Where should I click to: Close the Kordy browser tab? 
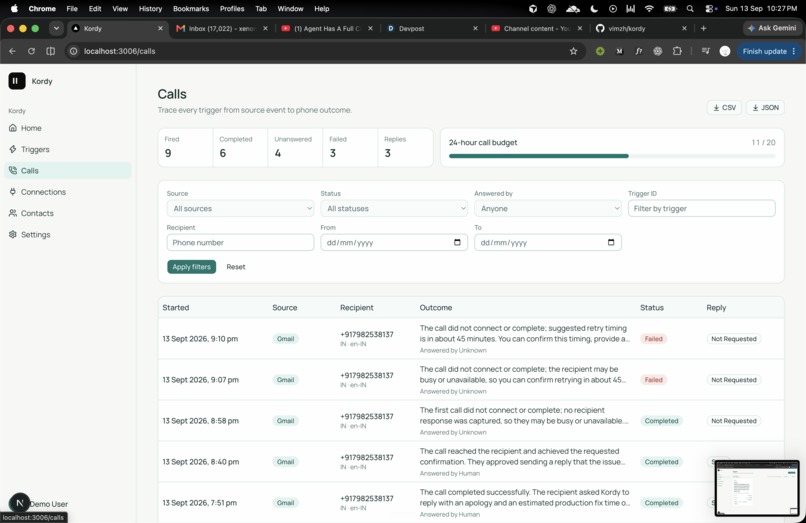pos(160,28)
